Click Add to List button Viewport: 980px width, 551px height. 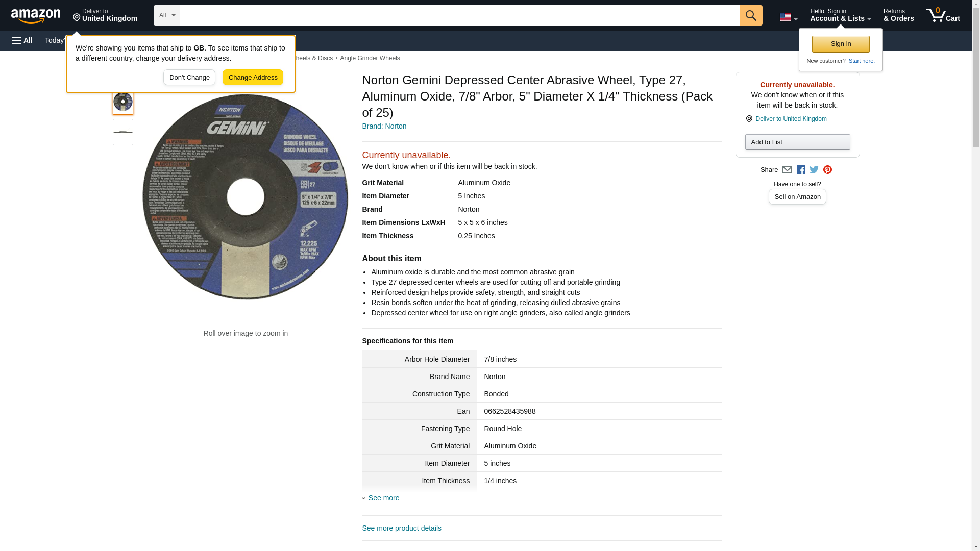tap(797, 142)
